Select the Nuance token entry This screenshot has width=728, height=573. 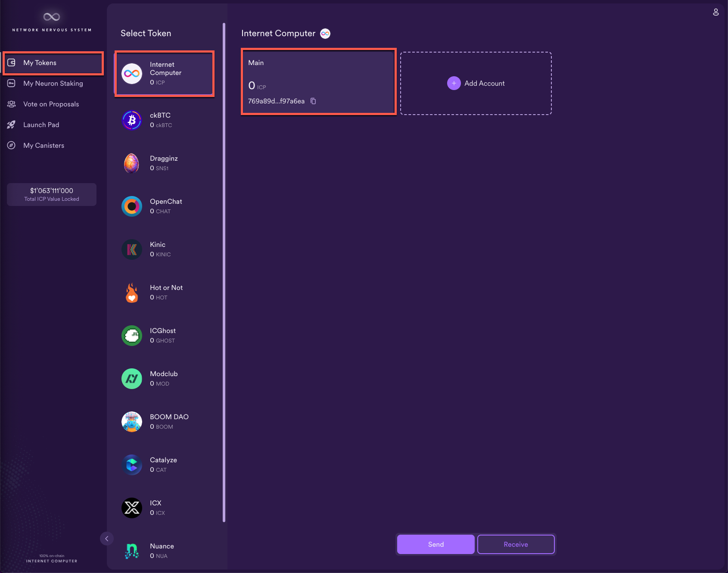[x=162, y=550]
